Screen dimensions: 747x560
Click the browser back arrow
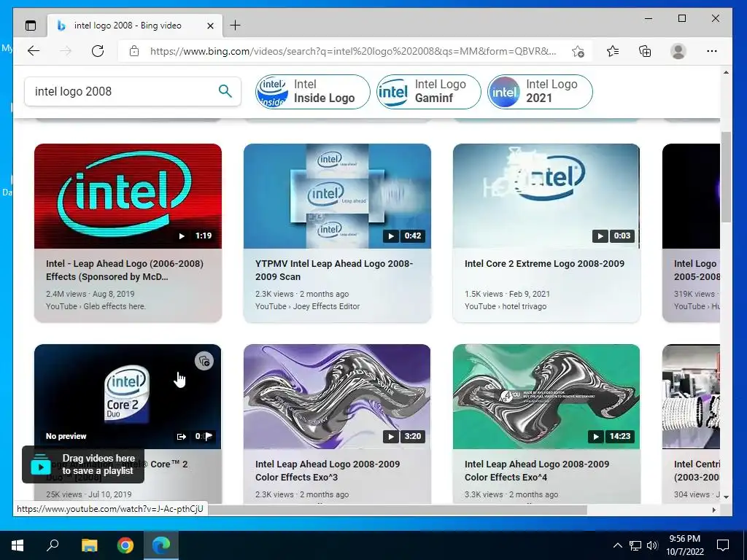[x=34, y=51]
